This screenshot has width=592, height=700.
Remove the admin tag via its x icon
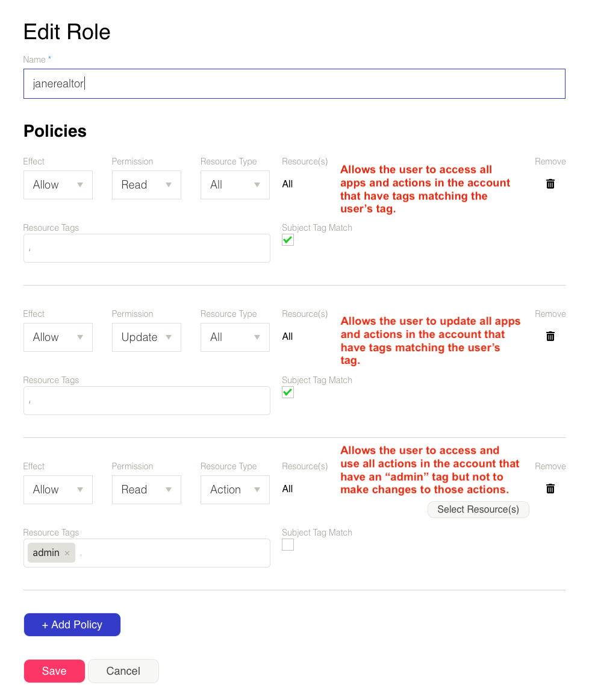click(x=67, y=553)
